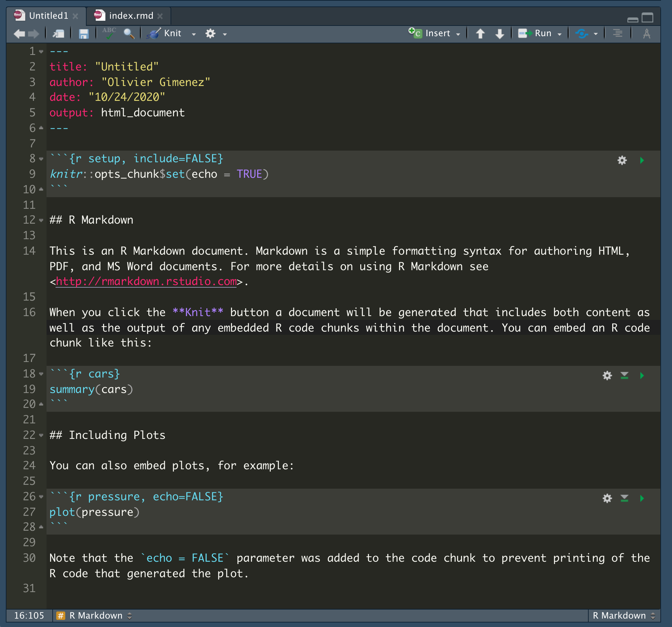
Task: Run the selected lines
Action: pos(535,33)
